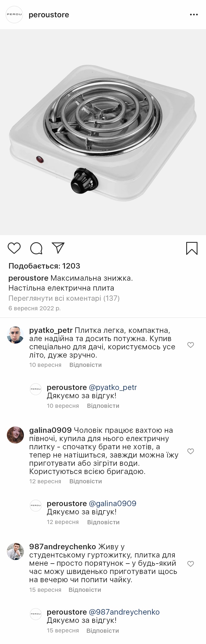Open the @987andreychenko mention link
Image resolution: width=206 pixels, height=644 pixels.
(x=124, y=612)
